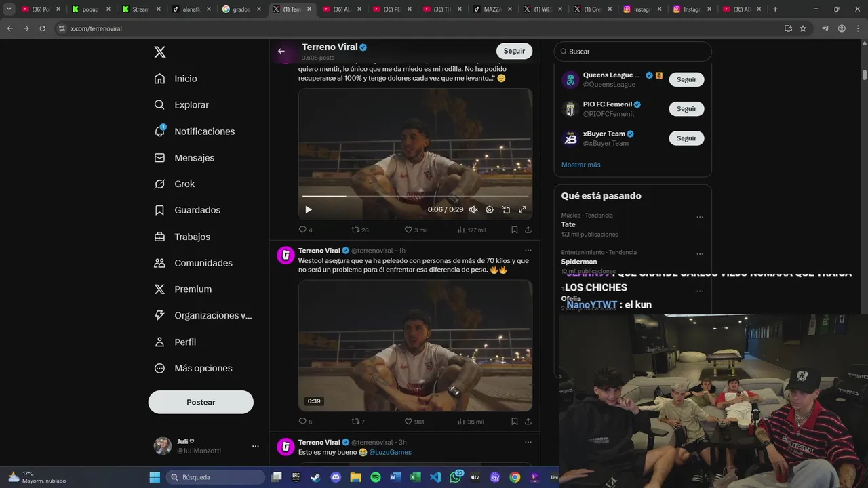Open Mensajes in the sidebar

184,157
